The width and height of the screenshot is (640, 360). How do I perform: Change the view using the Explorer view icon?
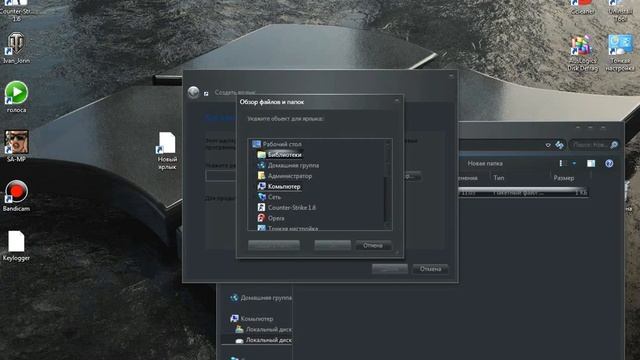click(x=563, y=163)
